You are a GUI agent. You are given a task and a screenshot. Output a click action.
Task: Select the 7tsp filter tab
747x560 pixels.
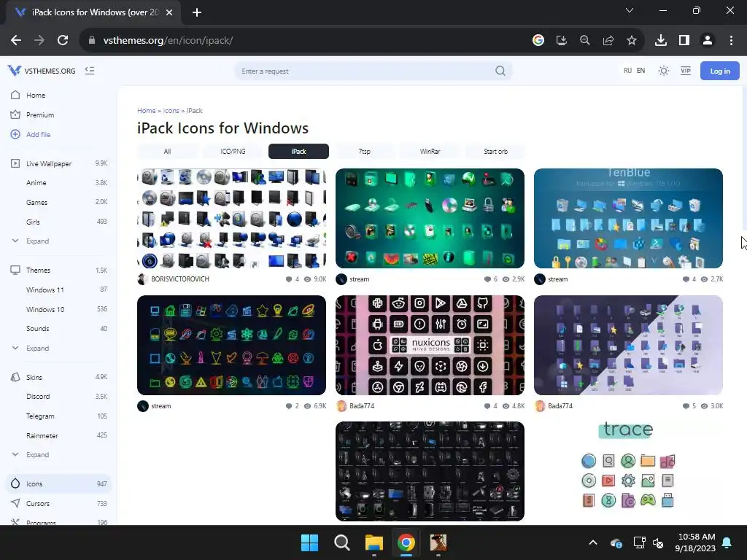pyautogui.click(x=365, y=151)
